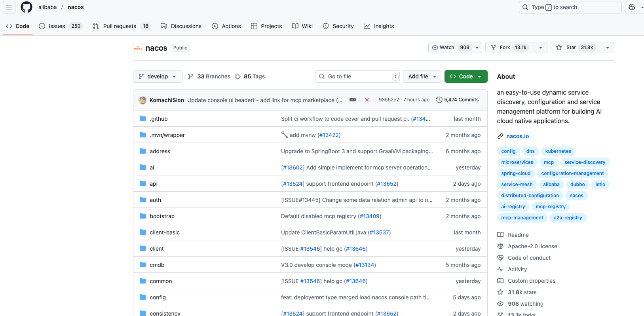The height and width of the screenshot is (316, 644).
Task: Click the kubernetes topic tag
Action: (558, 151)
